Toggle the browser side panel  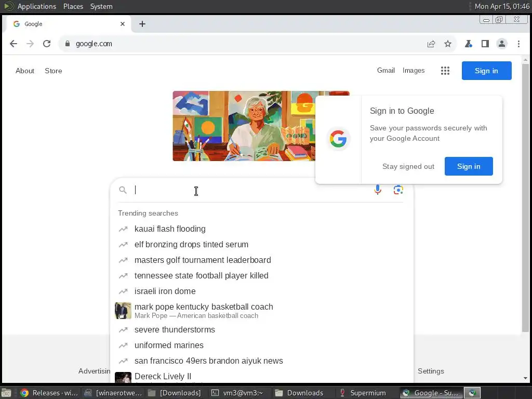[x=485, y=44]
